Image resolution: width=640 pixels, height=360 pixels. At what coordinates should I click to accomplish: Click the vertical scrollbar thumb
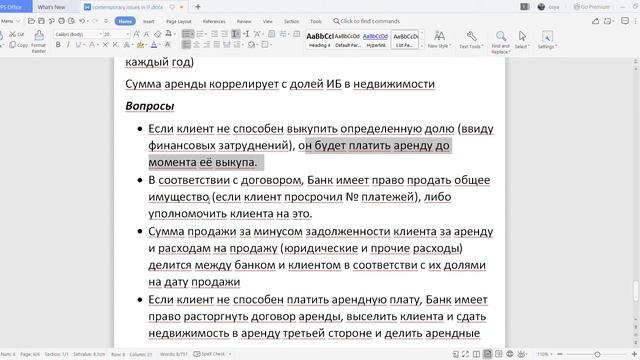pos(636,291)
